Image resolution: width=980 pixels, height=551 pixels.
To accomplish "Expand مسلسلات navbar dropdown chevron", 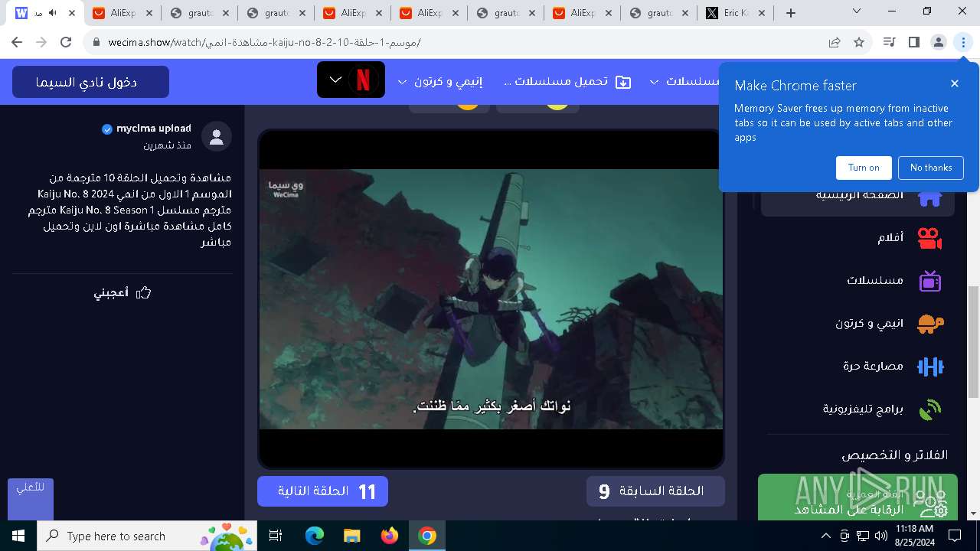I will (x=654, y=82).
